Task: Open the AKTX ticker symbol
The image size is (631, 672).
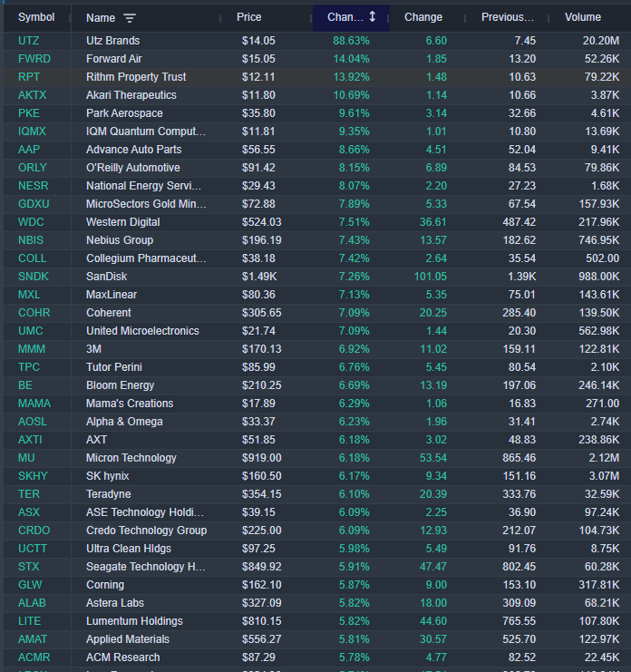Action: 32,95
